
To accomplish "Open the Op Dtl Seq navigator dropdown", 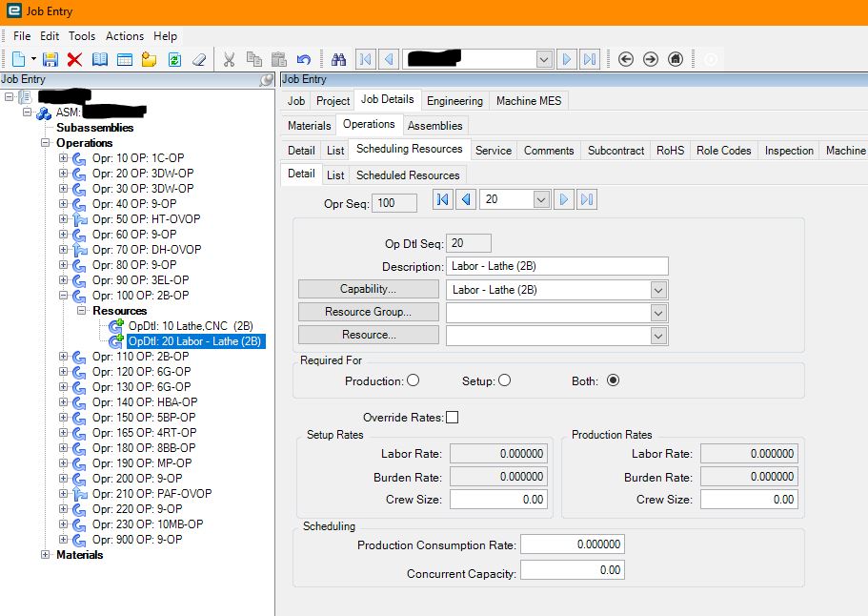I will pos(542,199).
